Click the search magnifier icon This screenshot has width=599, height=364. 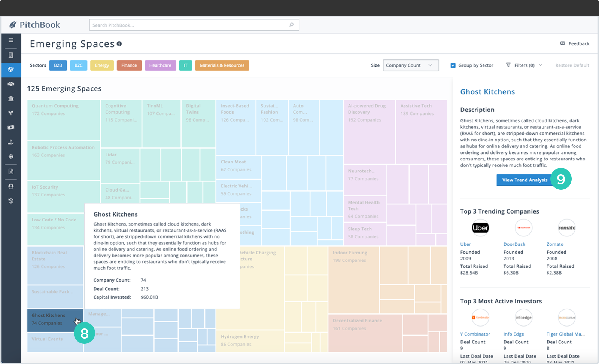coord(292,25)
